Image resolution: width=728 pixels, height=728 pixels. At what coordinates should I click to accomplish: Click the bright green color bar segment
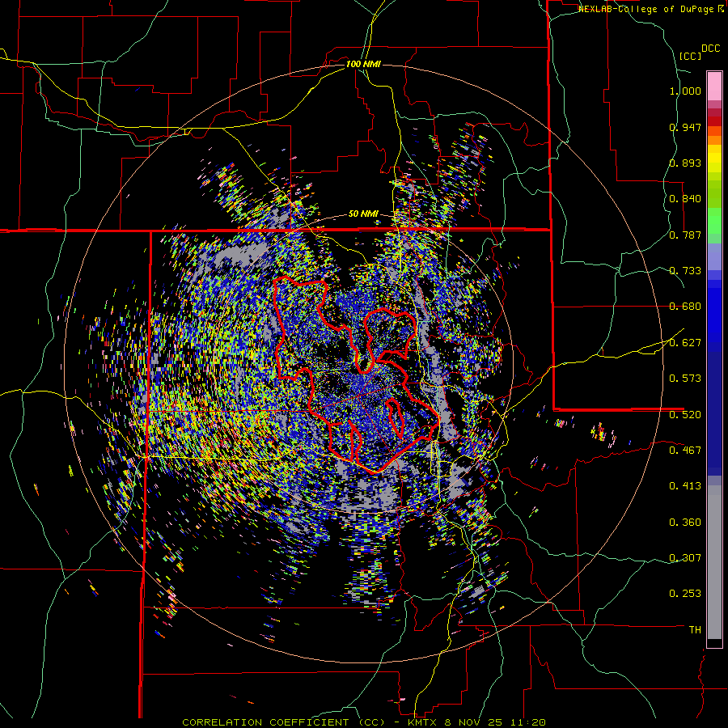[714, 221]
